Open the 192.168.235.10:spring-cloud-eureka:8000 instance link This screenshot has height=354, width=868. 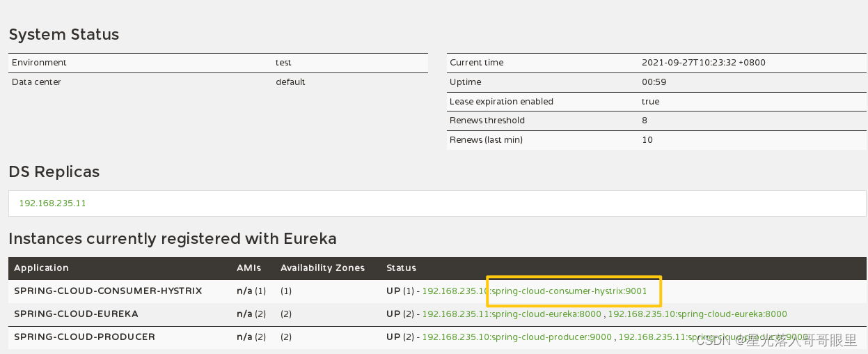(697, 314)
